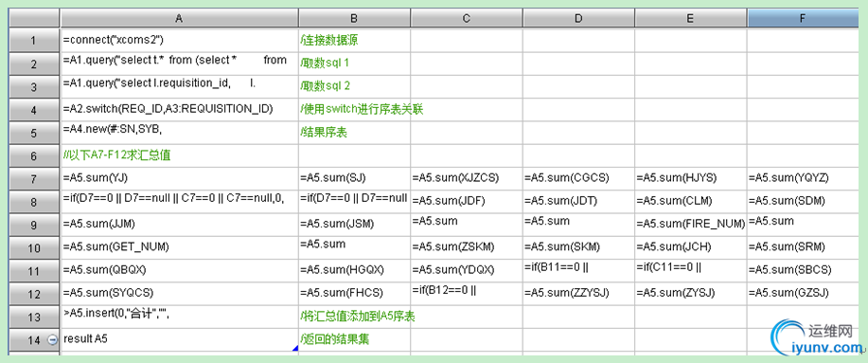
Task: Click cell =A5.sum(SKM)
Action: 578,247
